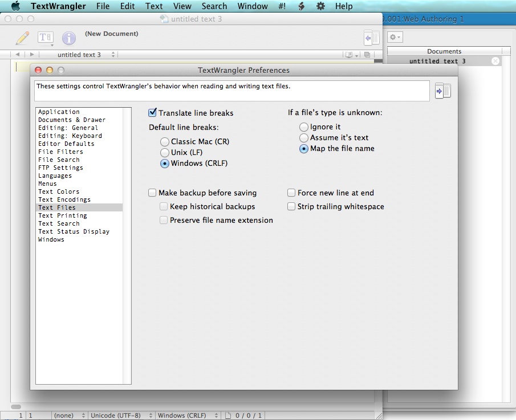This screenshot has width=516, height=420.
Task: Select File Filters preferences pane
Action: [x=79, y=152]
